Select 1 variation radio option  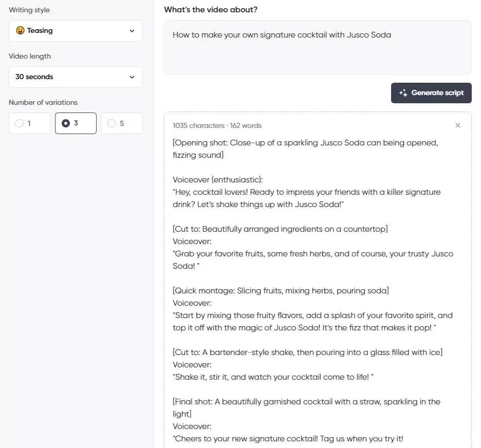30,123
